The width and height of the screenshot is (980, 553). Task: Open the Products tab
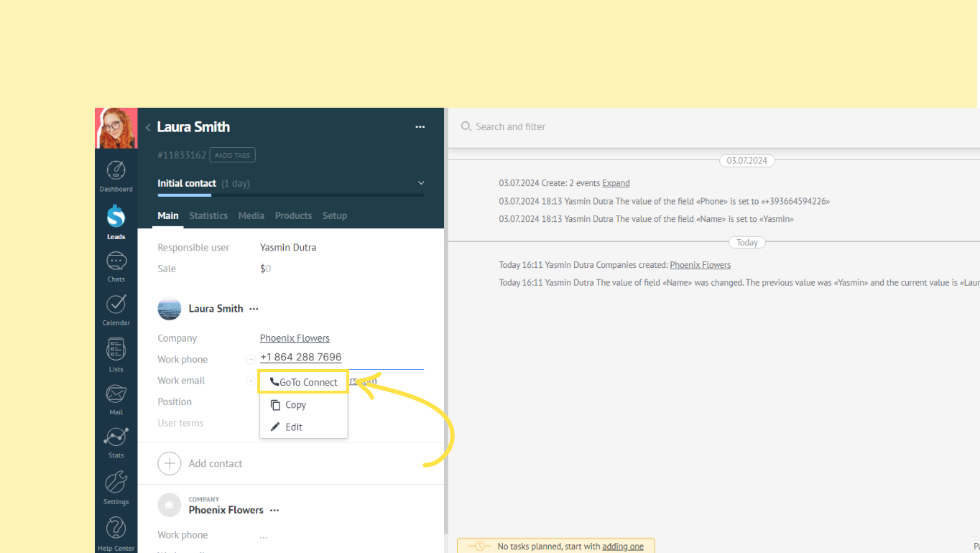pos(293,215)
